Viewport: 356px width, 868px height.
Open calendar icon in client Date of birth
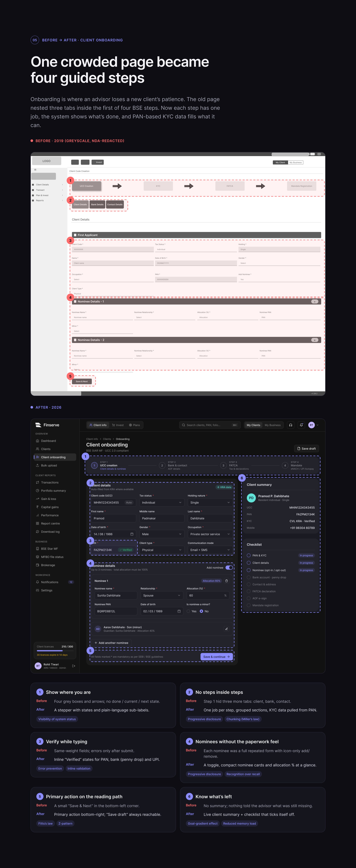(132, 534)
